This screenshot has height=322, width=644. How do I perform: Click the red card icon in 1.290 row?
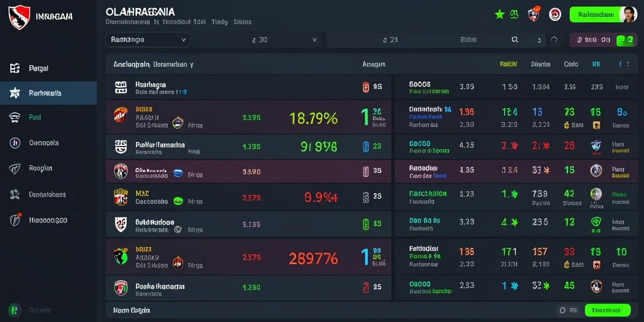point(366,287)
